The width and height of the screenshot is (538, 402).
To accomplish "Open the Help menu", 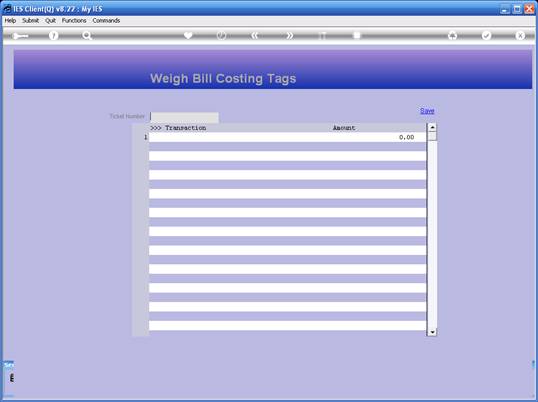I will click(10, 21).
